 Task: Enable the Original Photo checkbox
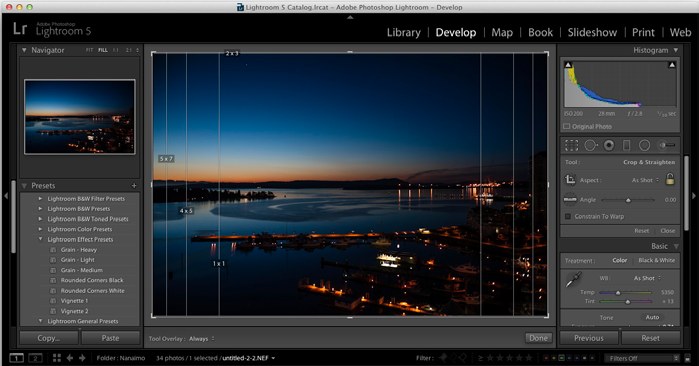[567, 127]
